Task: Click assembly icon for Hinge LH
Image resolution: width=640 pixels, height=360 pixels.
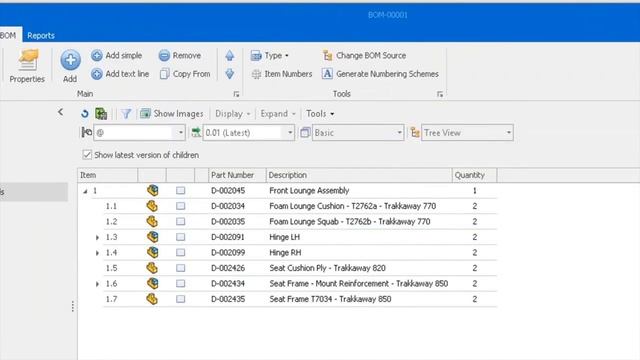Action: [x=153, y=237]
